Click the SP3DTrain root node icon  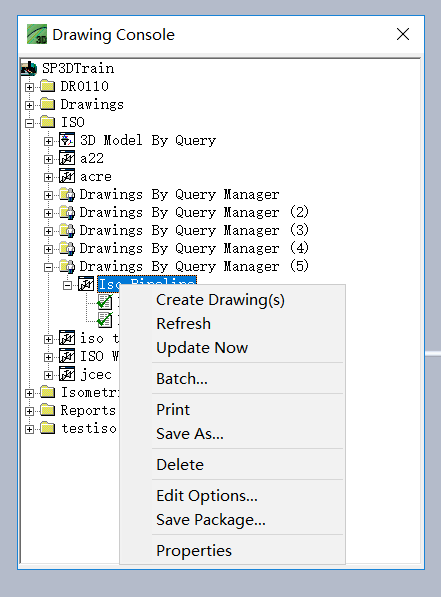tap(29, 69)
